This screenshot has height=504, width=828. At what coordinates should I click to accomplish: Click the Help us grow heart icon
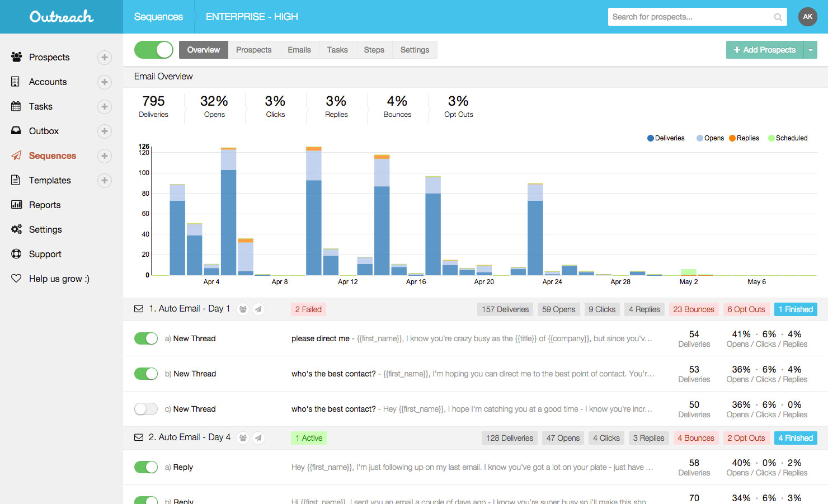(x=16, y=279)
